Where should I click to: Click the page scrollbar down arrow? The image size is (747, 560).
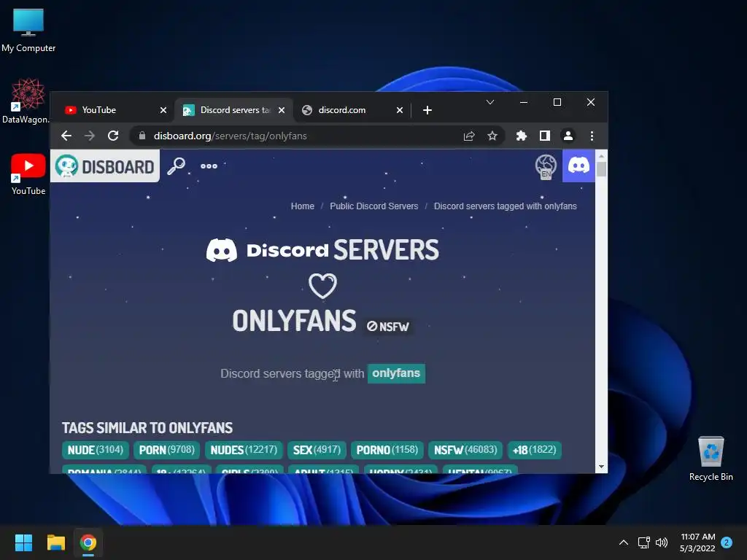pyautogui.click(x=601, y=467)
